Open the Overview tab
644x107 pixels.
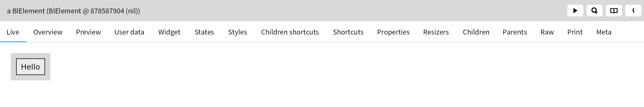(48, 32)
